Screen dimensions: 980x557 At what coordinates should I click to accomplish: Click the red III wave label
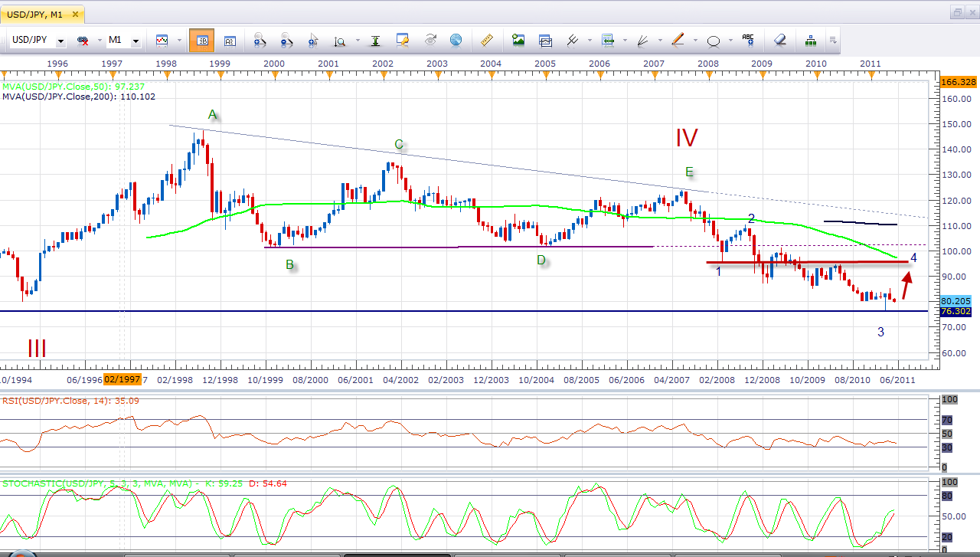click(38, 349)
